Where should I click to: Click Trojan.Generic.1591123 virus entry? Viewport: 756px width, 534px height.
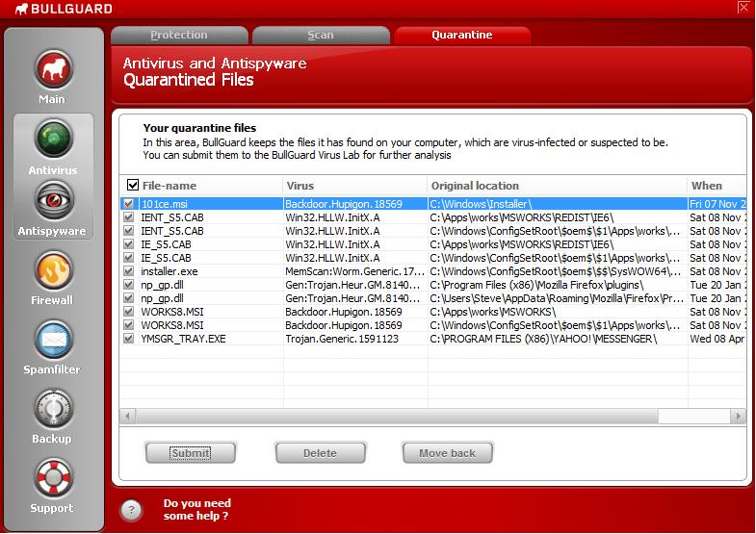click(x=342, y=339)
